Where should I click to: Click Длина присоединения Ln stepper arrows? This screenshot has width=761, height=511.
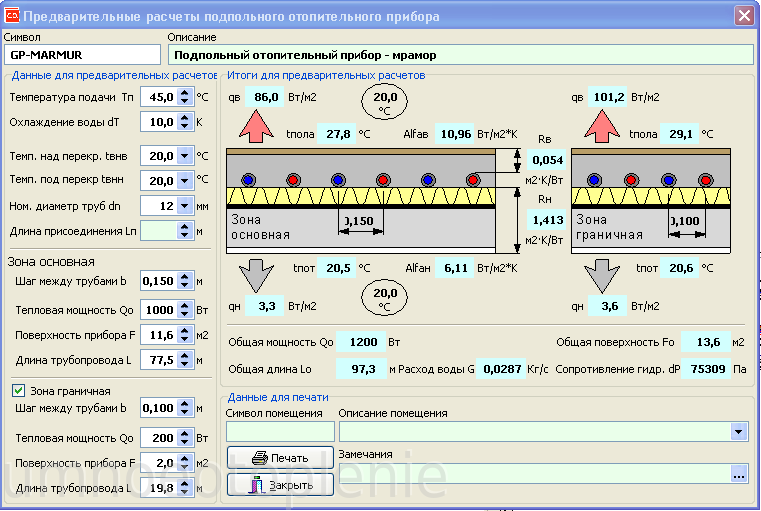click(x=184, y=231)
